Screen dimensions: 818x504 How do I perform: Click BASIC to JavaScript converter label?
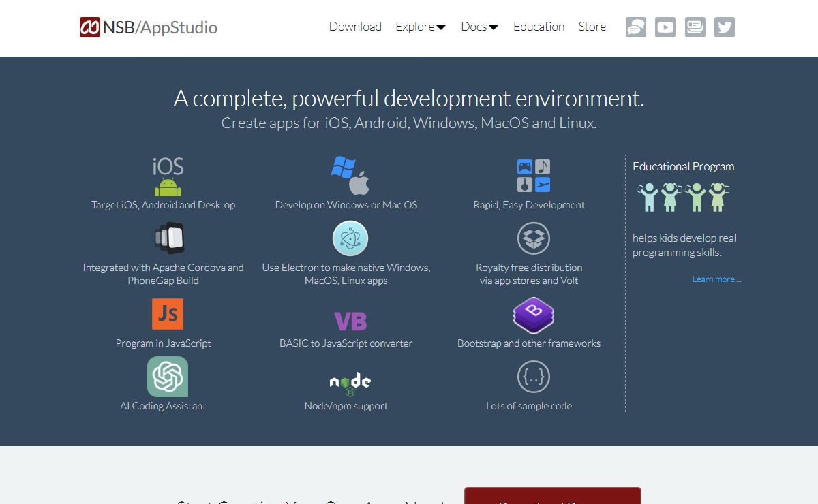pos(346,343)
